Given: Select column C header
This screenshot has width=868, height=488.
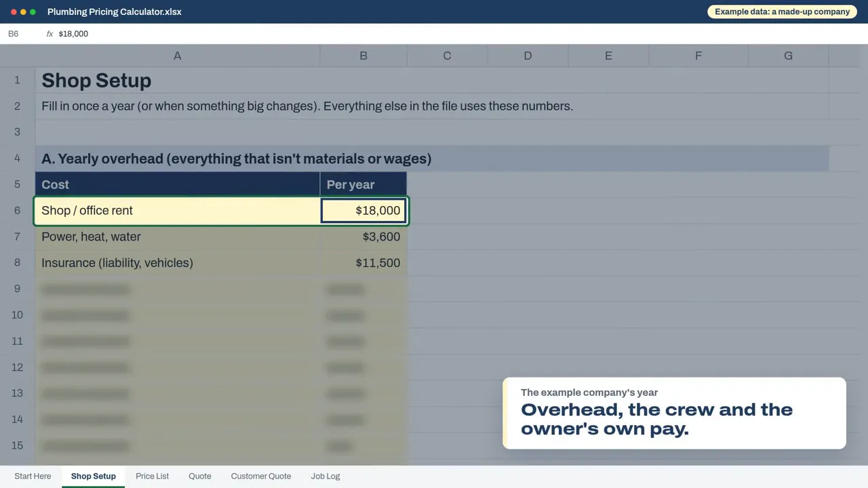Looking at the screenshot, I should [x=447, y=56].
